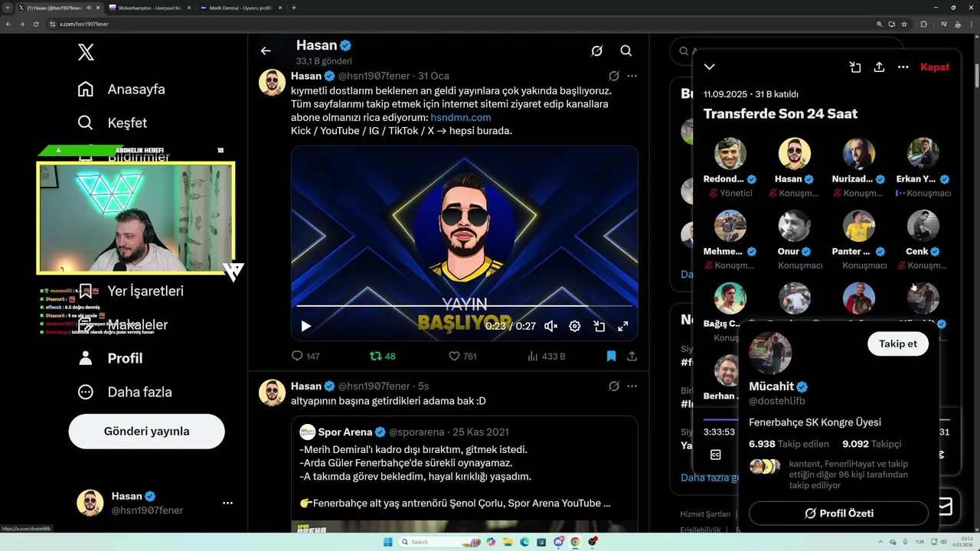Toggle captions CC in the Space
Screen dimensions: 980x551
pyautogui.click(x=716, y=455)
